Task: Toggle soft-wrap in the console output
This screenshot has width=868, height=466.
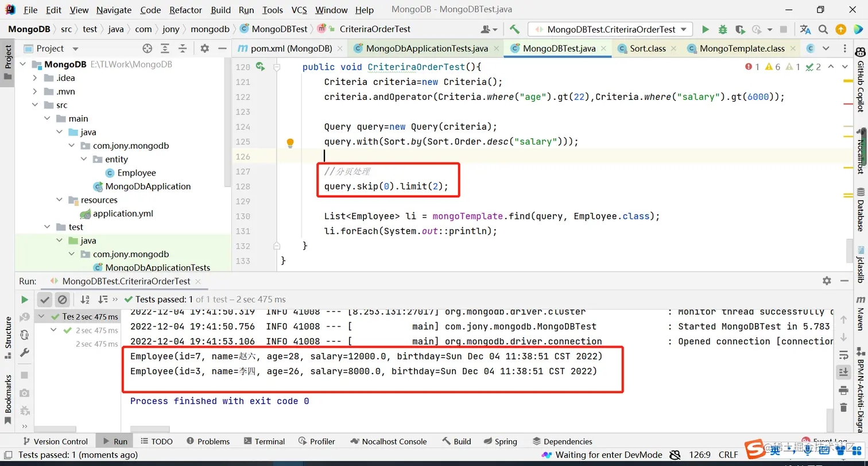Action: (843, 355)
